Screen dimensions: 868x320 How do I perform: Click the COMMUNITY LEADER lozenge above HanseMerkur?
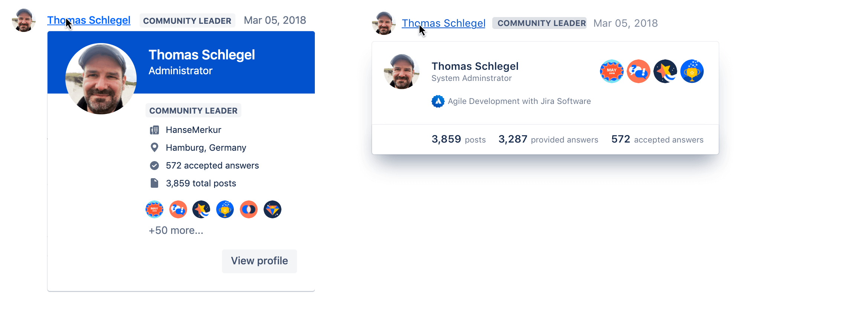pos(193,111)
